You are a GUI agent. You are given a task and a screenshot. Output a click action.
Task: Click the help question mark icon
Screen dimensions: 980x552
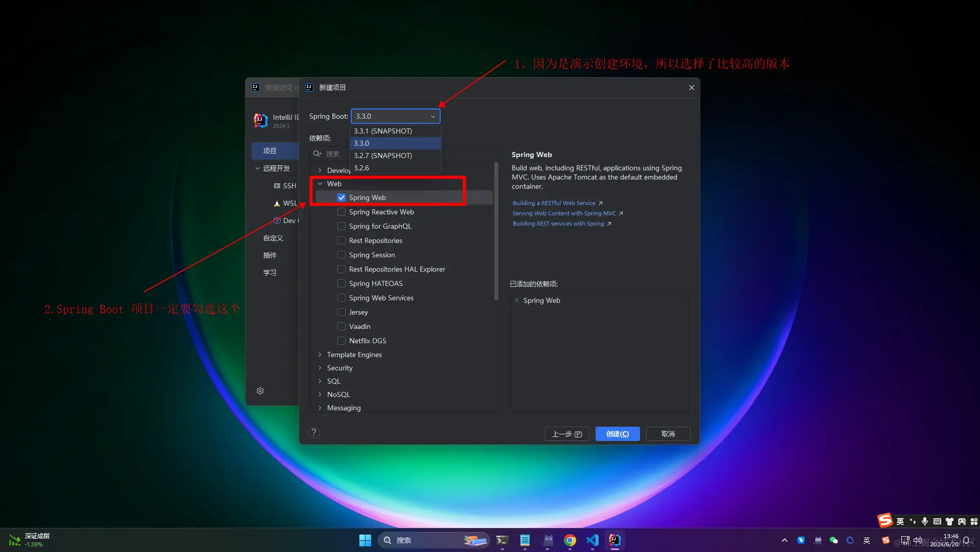(x=314, y=433)
